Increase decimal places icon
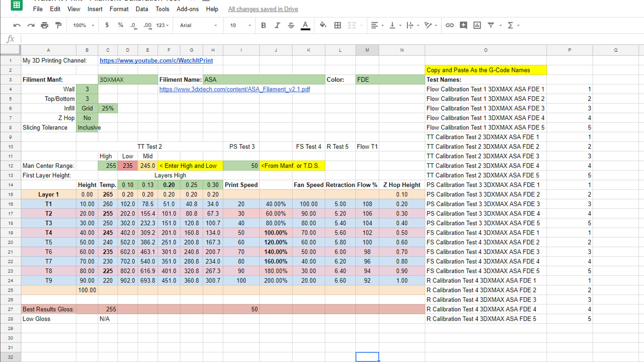 [x=148, y=25]
